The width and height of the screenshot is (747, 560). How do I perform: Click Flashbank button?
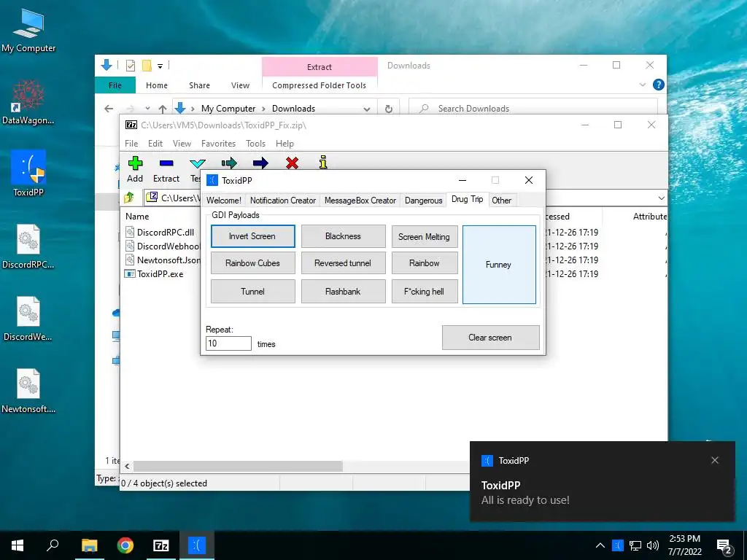(343, 292)
